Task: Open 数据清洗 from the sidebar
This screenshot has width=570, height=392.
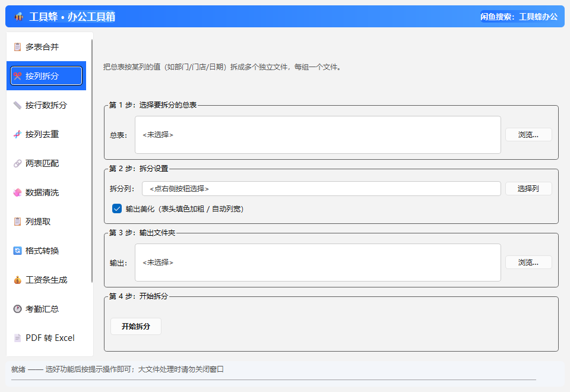Action: point(46,192)
